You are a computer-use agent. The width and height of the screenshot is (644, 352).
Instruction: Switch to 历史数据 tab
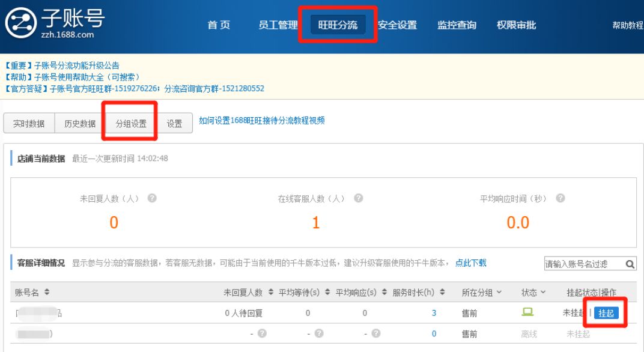click(80, 124)
